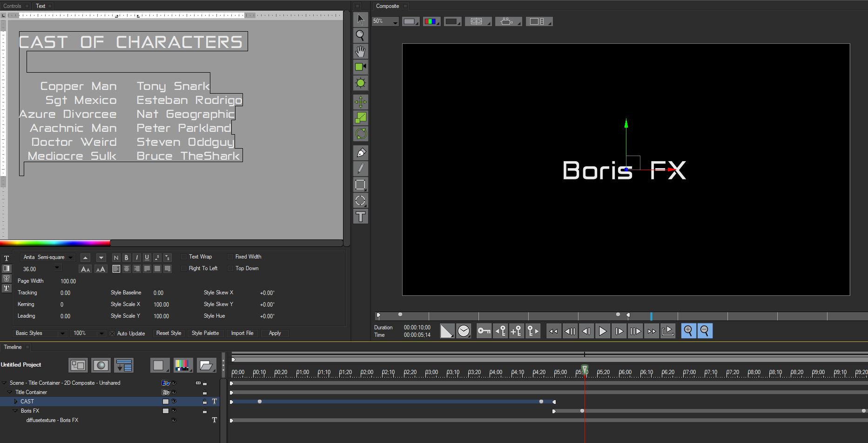Check the Fixed Width option

(x=230, y=256)
